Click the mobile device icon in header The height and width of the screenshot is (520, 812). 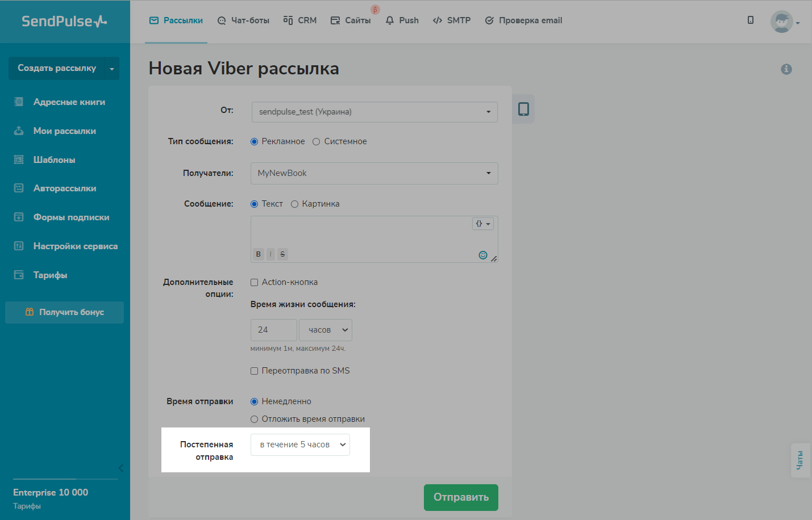pos(751,20)
